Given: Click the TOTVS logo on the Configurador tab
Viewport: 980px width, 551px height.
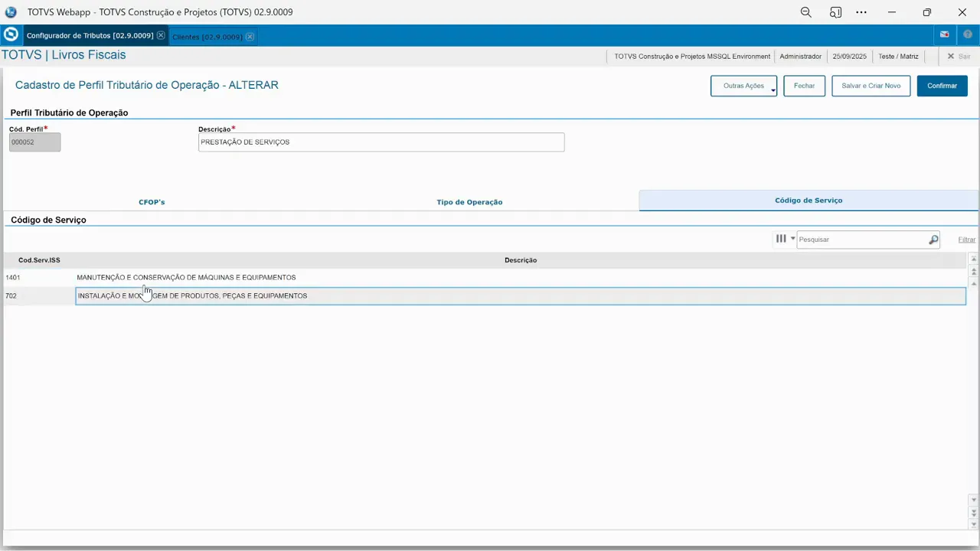Looking at the screenshot, I should pyautogui.click(x=11, y=34).
